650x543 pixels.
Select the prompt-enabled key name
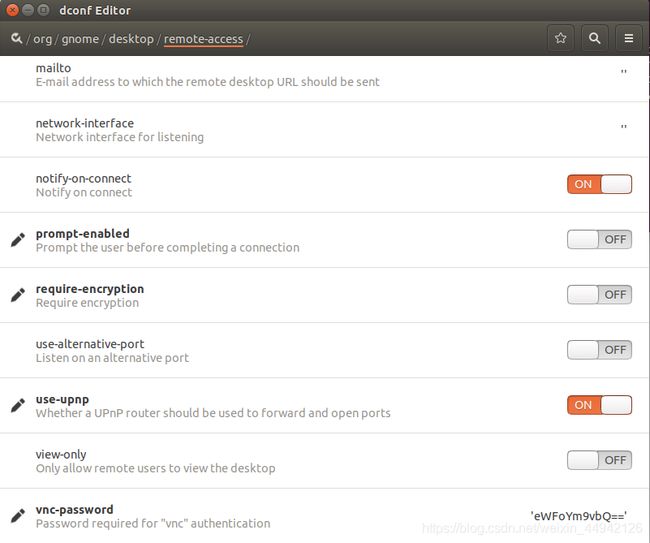82,233
